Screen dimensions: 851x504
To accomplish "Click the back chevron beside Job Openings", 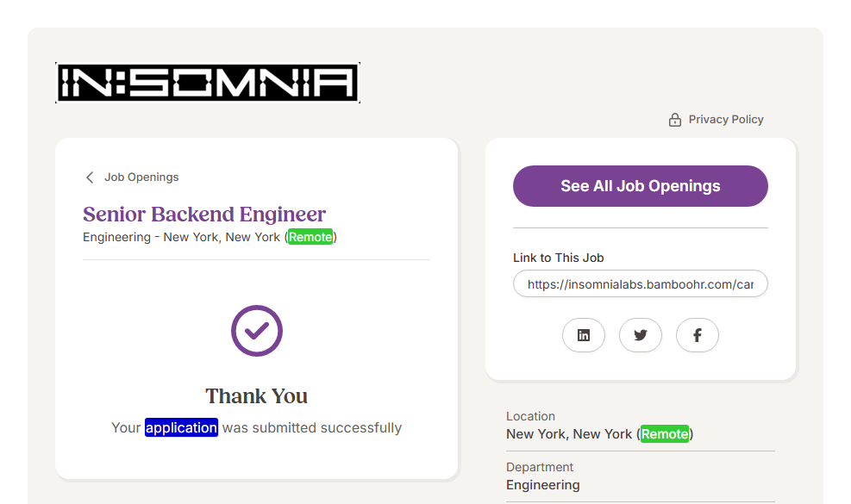I will [x=90, y=177].
